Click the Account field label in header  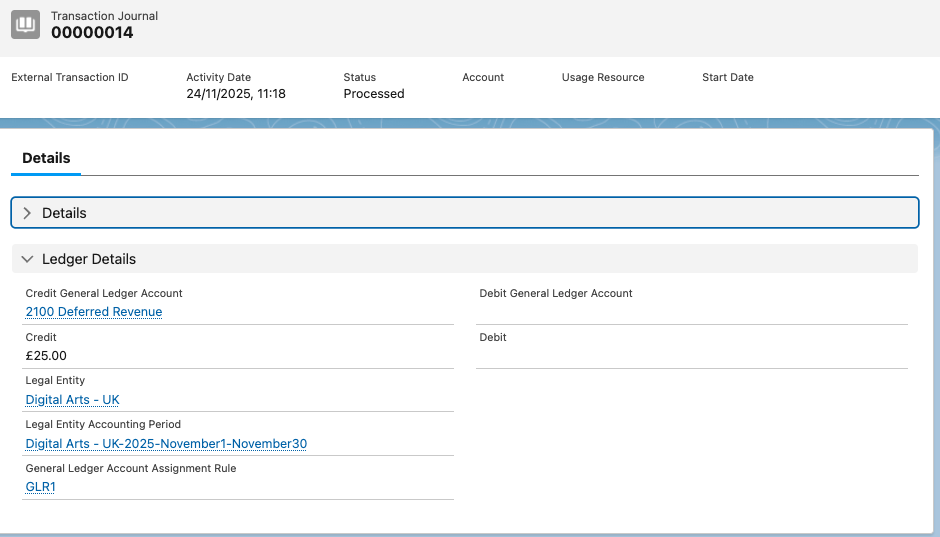(x=483, y=77)
